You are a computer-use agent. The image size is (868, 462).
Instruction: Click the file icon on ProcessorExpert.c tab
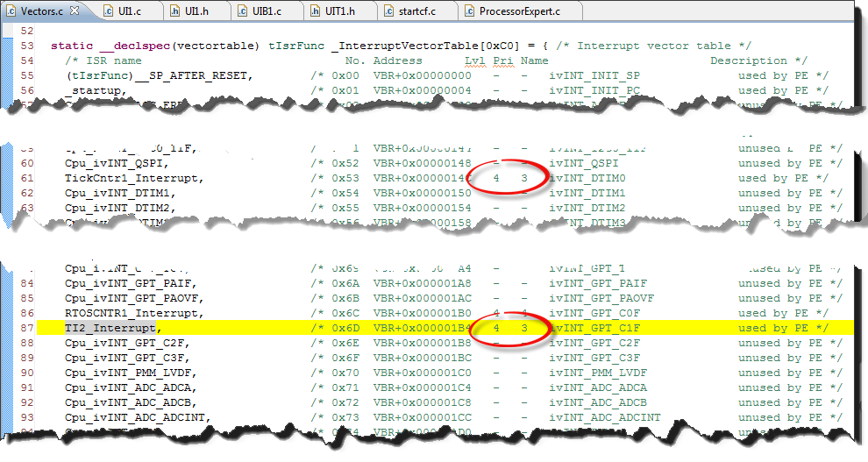[469, 11]
